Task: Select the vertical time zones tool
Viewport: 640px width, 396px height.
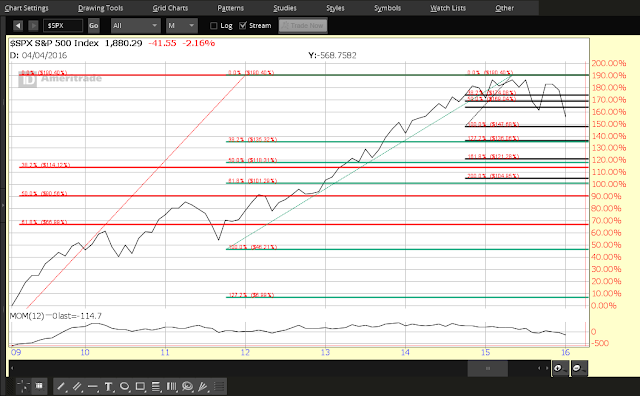Action: click(x=171, y=386)
